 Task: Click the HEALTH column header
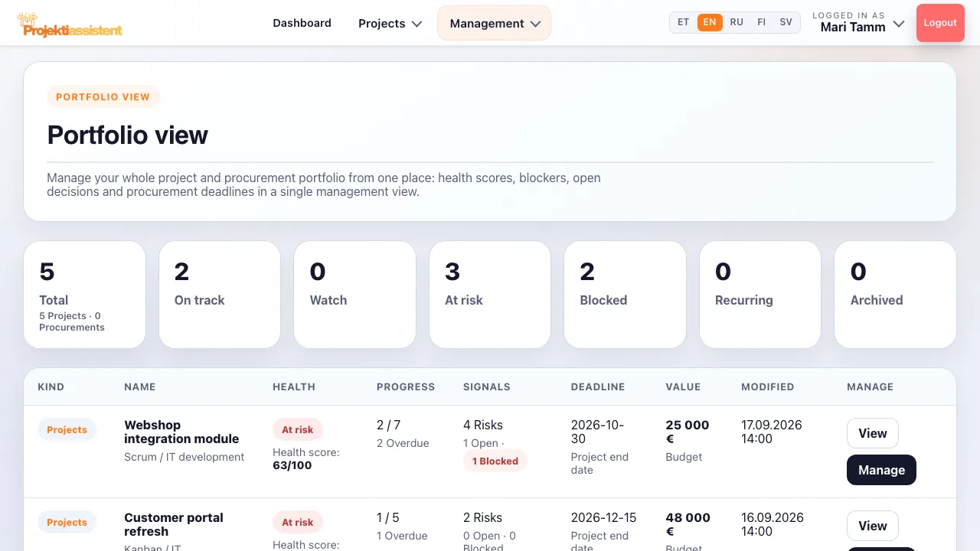coord(294,387)
